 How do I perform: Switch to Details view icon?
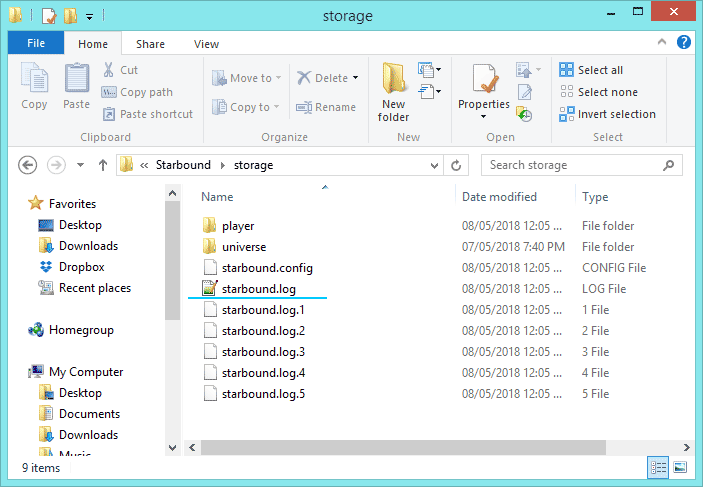point(658,467)
